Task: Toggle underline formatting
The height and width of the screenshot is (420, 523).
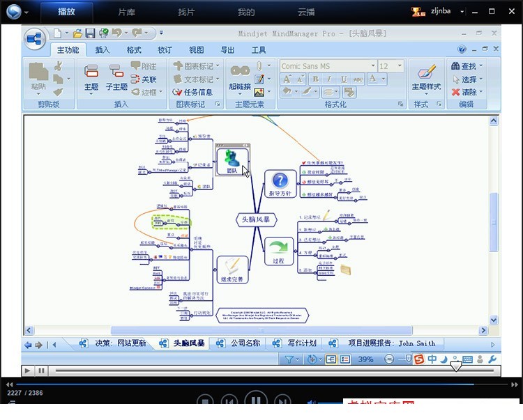Action: [x=344, y=79]
